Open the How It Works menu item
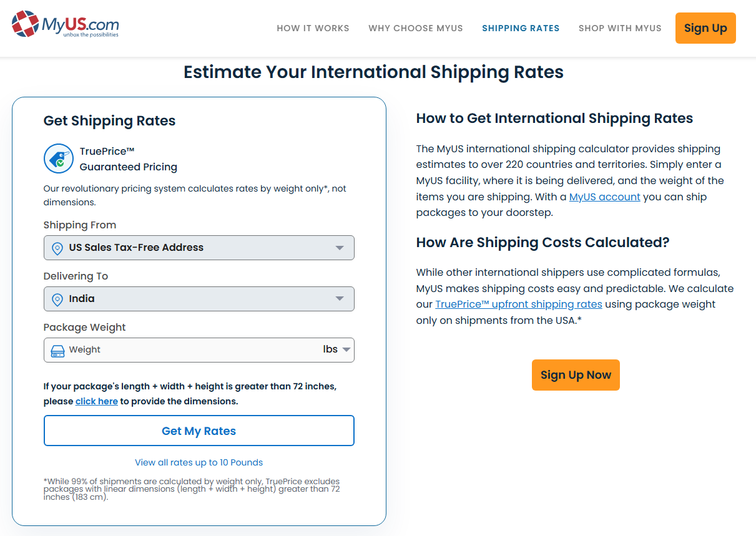This screenshot has height=536, width=756. pyautogui.click(x=313, y=28)
